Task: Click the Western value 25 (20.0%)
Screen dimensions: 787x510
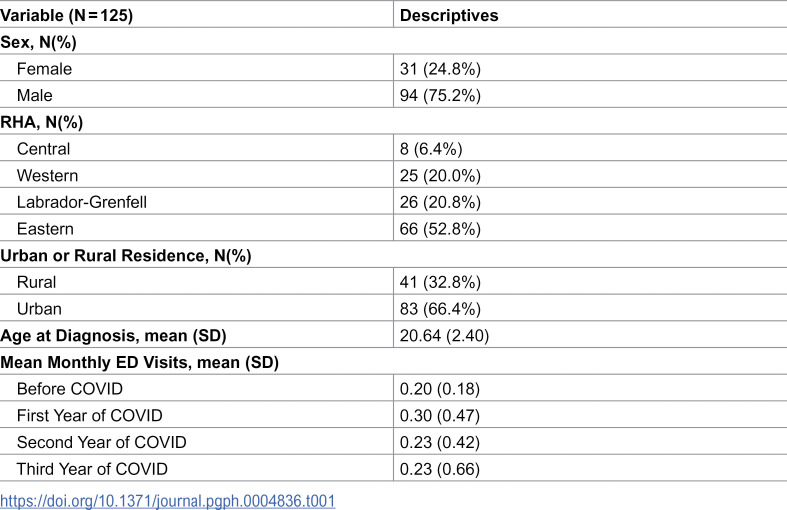Action: (440, 175)
